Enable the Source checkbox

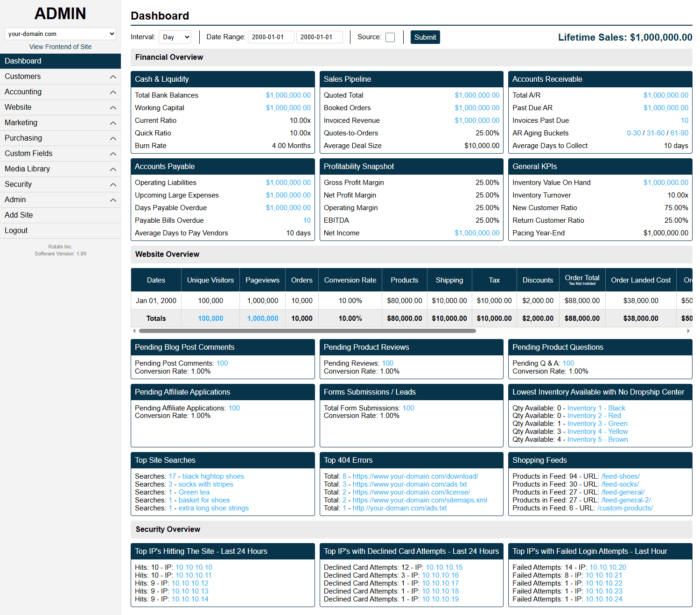(390, 37)
